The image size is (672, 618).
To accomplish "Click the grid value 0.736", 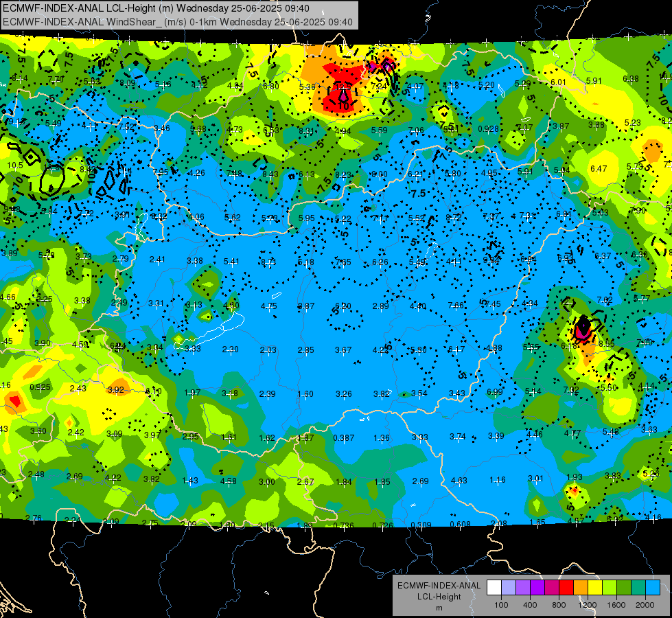I will coord(344,525).
